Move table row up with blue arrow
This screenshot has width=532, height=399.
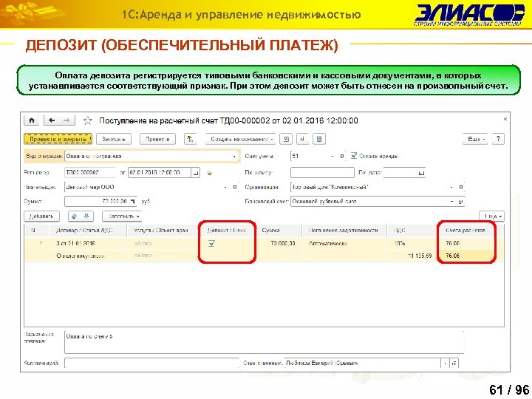75,216
